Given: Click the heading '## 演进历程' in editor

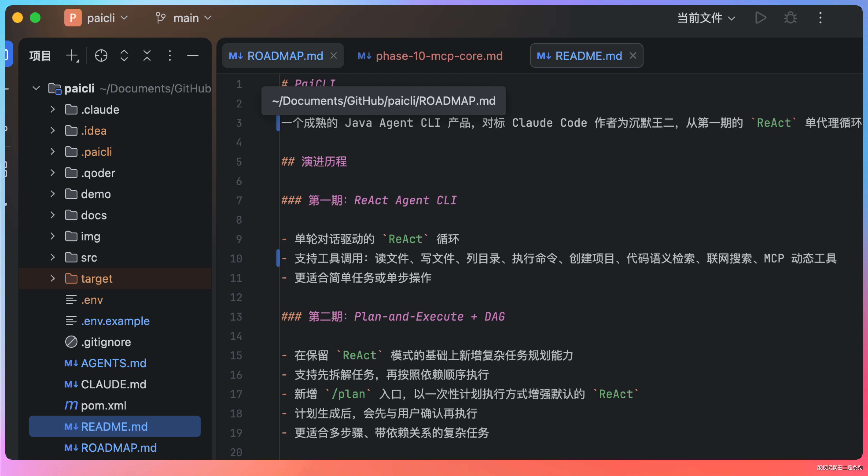Looking at the screenshot, I should (x=314, y=162).
